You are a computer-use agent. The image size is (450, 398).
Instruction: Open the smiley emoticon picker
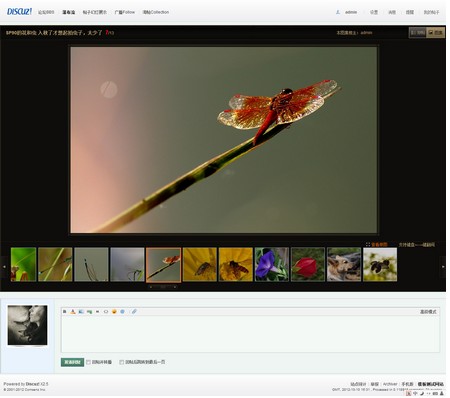pyautogui.click(x=114, y=312)
